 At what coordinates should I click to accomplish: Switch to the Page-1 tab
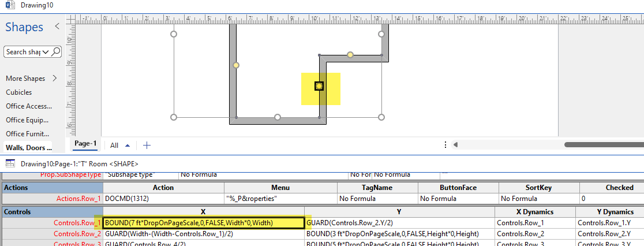[x=85, y=144]
